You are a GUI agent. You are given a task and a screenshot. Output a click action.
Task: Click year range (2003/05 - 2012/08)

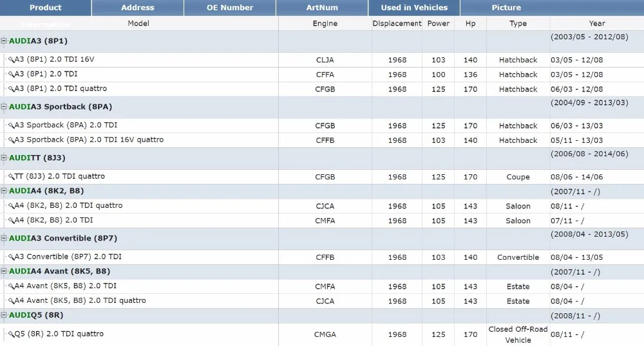coord(589,37)
